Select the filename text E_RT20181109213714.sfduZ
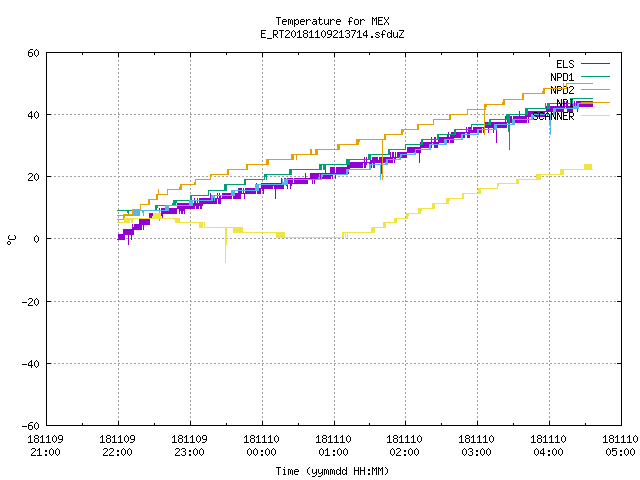Image resolution: width=640 pixels, height=480 pixels. point(332,34)
